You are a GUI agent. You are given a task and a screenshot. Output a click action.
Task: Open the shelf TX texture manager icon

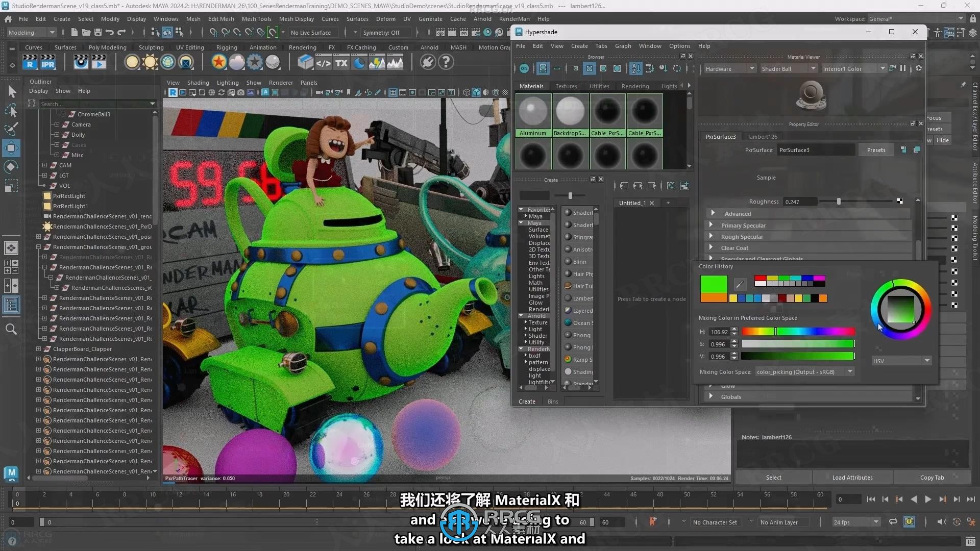tap(341, 63)
